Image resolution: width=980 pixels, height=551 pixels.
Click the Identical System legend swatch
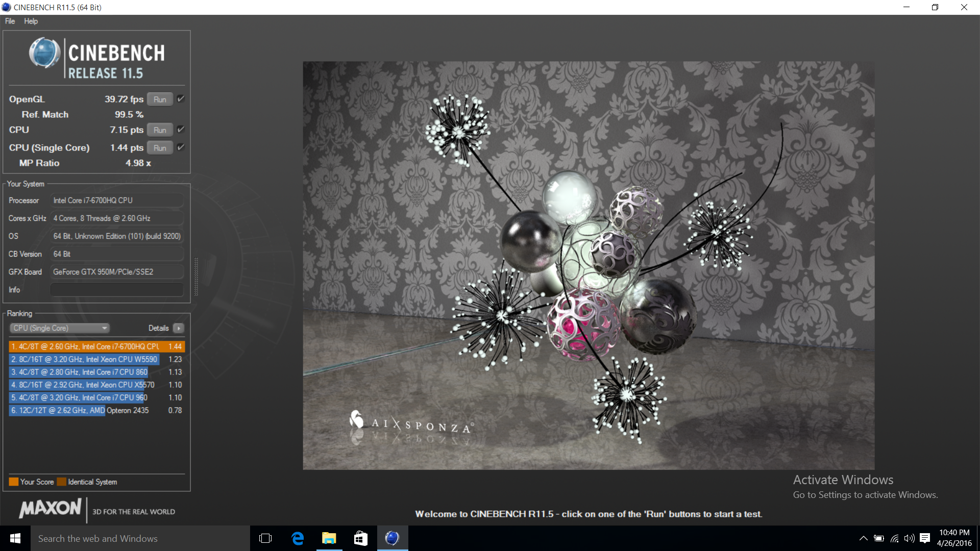click(x=62, y=482)
